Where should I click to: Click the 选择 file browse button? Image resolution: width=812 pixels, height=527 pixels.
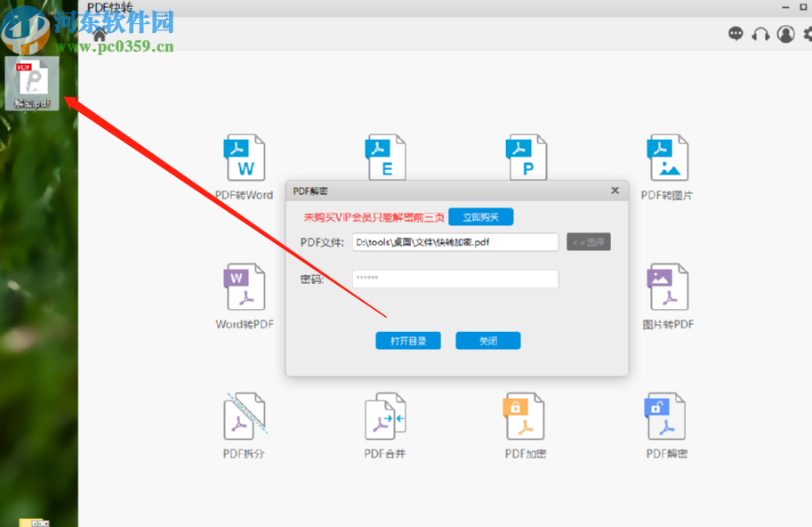(x=588, y=242)
